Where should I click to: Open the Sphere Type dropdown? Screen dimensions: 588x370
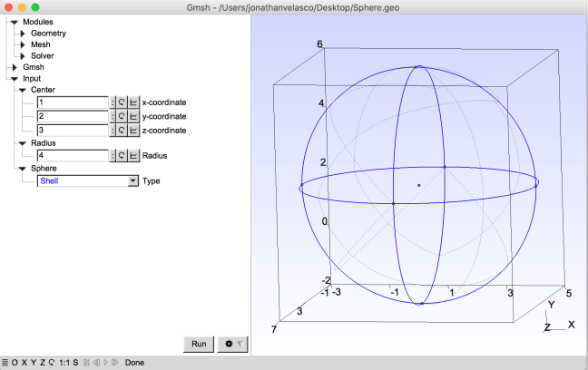pos(88,181)
